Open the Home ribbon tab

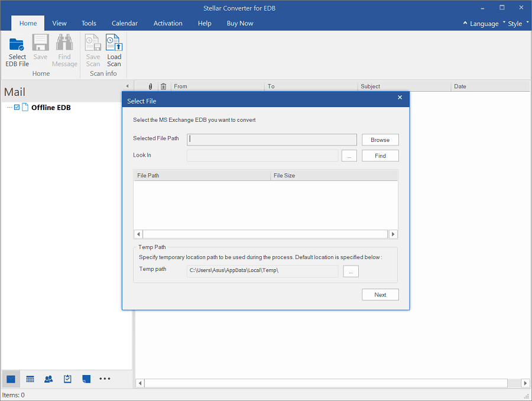coord(28,23)
